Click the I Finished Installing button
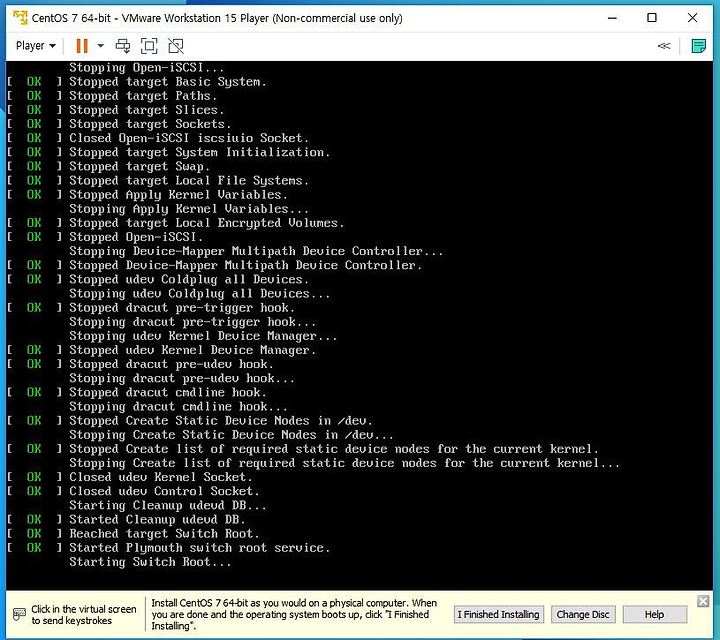 499,614
